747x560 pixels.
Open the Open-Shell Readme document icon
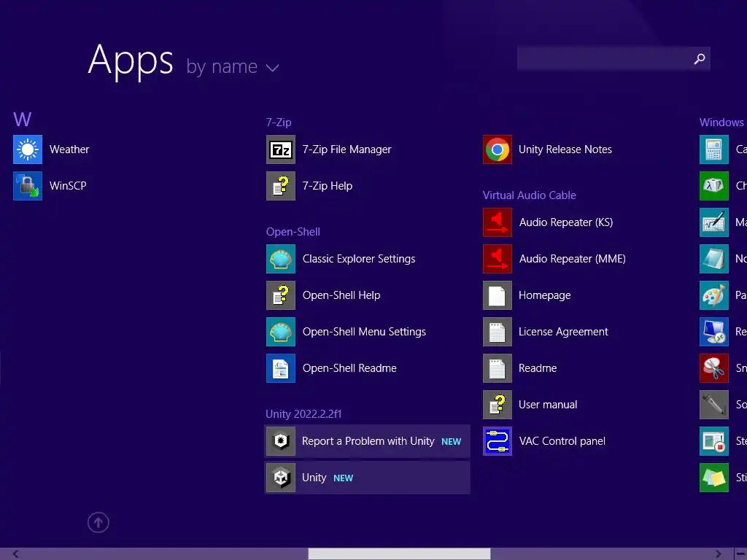point(281,368)
